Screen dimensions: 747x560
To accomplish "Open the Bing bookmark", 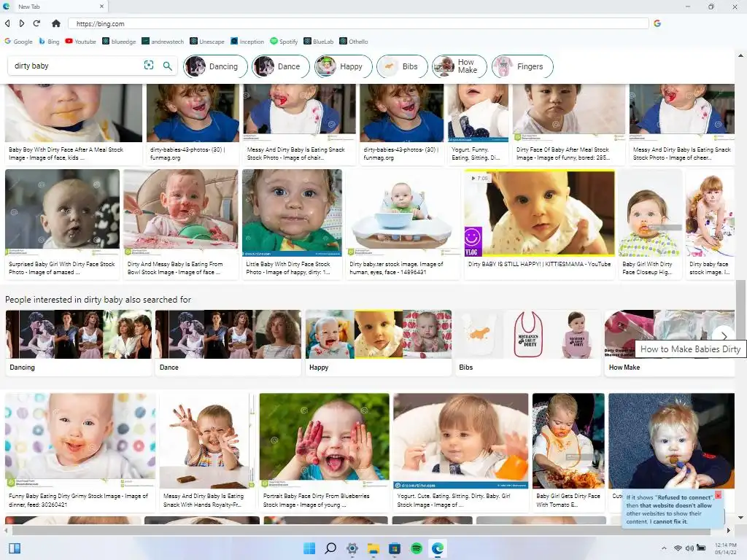I will tap(49, 42).
